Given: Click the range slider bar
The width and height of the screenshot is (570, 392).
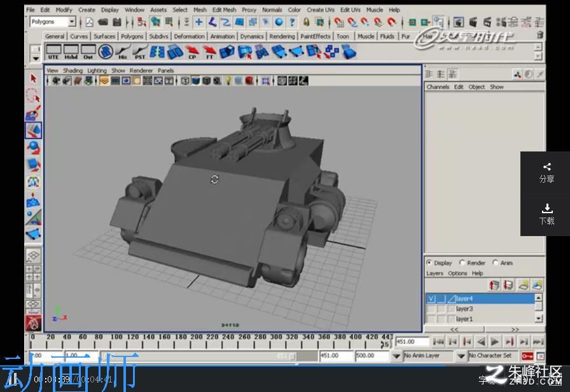Looking at the screenshot, I should click(x=199, y=356).
